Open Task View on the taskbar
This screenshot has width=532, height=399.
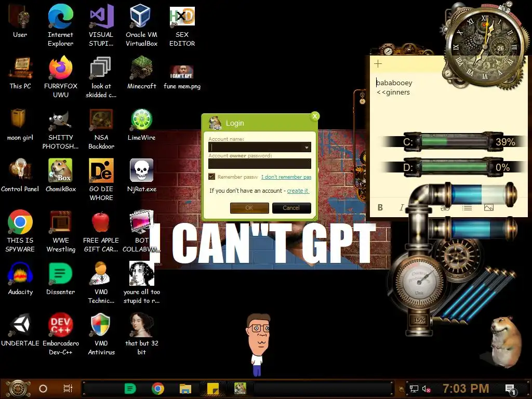tap(68, 389)
